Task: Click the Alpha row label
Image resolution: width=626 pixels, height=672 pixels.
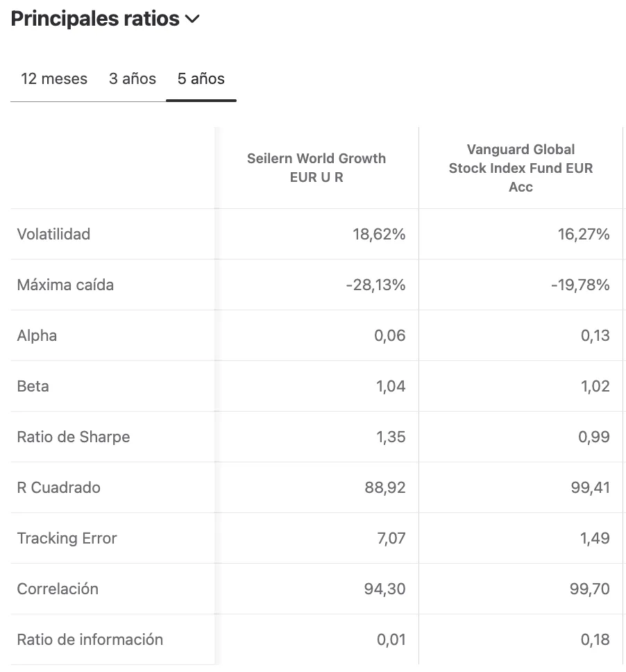Action: [x=37, y=335]
